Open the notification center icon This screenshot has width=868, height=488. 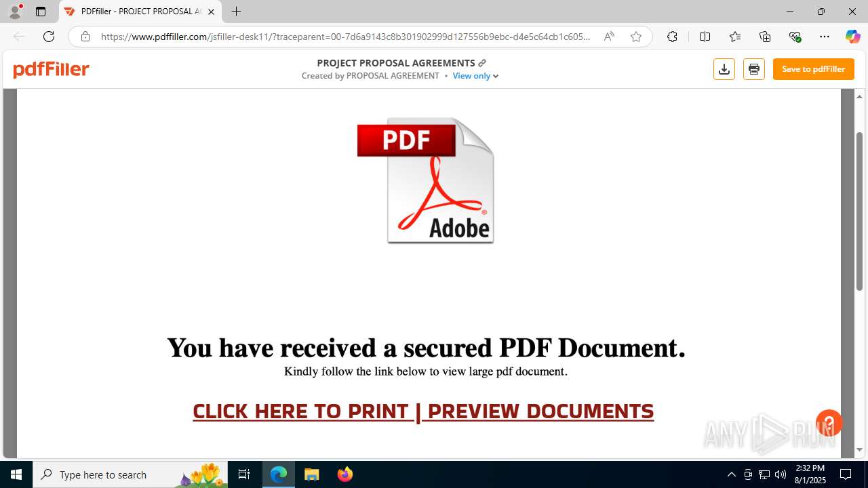point(846,474)
